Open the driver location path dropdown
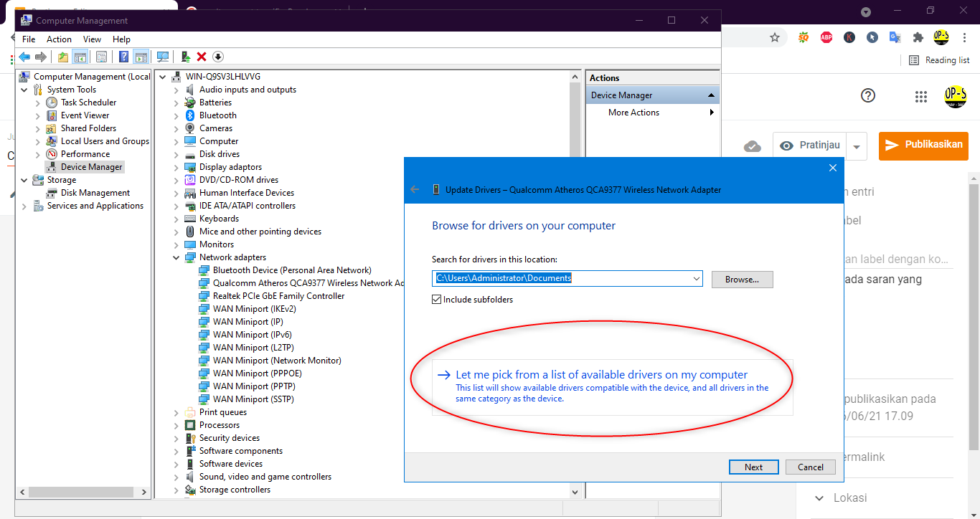This screenshot has height=519, width=980. (696, 278)
